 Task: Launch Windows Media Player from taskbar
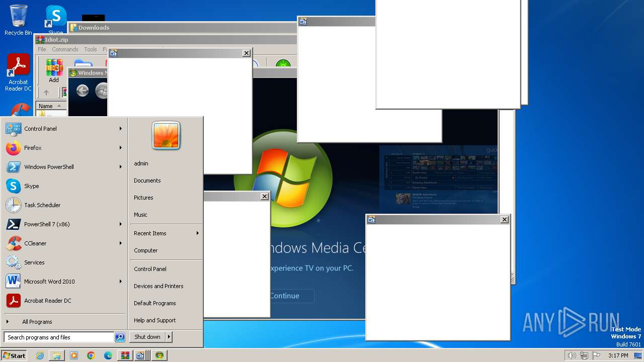tap(74, 355)
